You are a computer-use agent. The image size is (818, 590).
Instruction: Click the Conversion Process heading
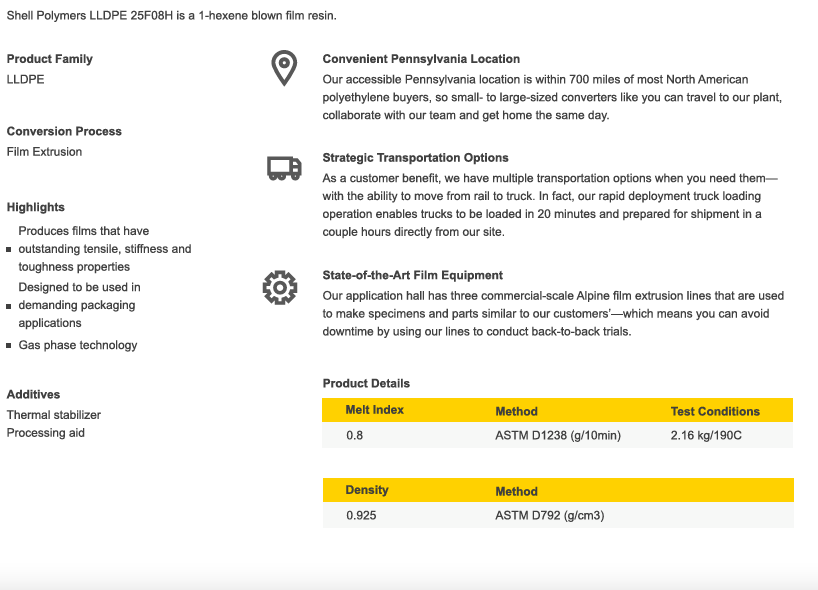[x=64, y=131]
